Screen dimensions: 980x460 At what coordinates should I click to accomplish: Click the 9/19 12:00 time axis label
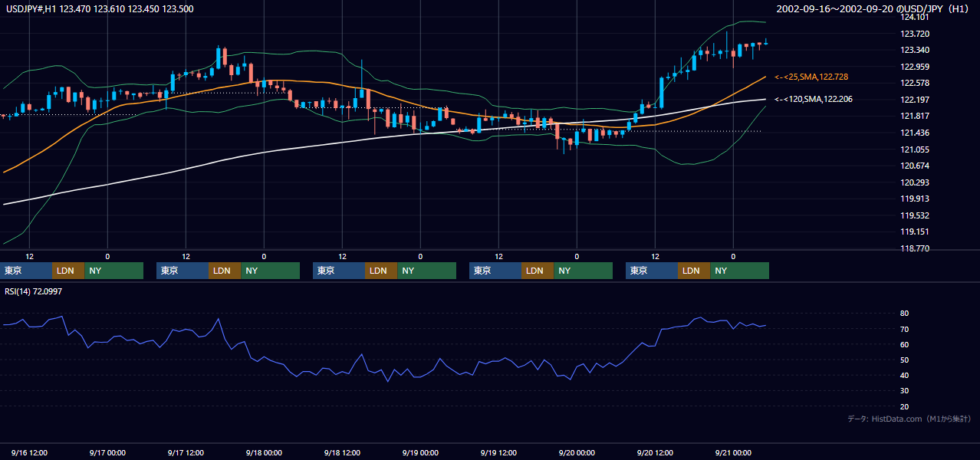pyautogui.click(x=498, y=453)
